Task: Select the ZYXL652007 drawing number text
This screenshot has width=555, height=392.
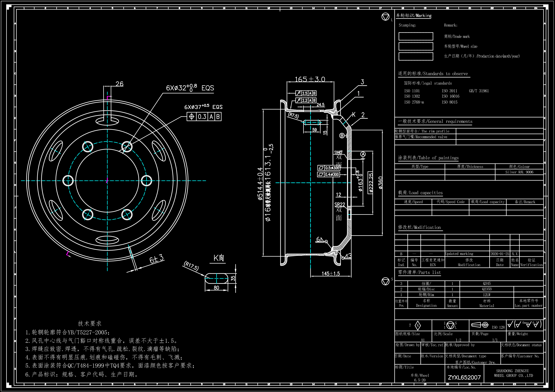Action: point(464,377)
